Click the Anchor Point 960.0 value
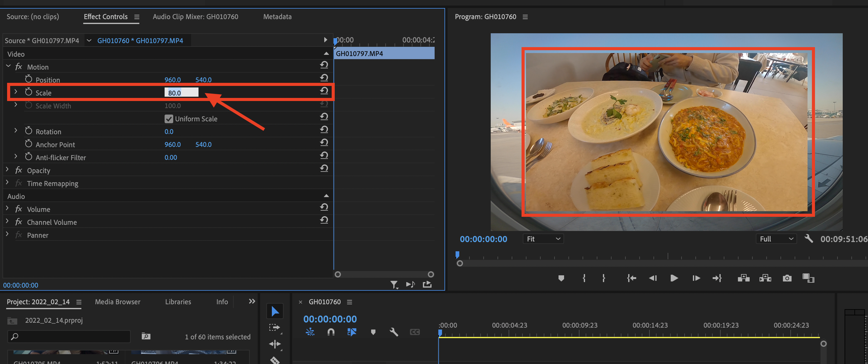 click(x=172, y=144)
